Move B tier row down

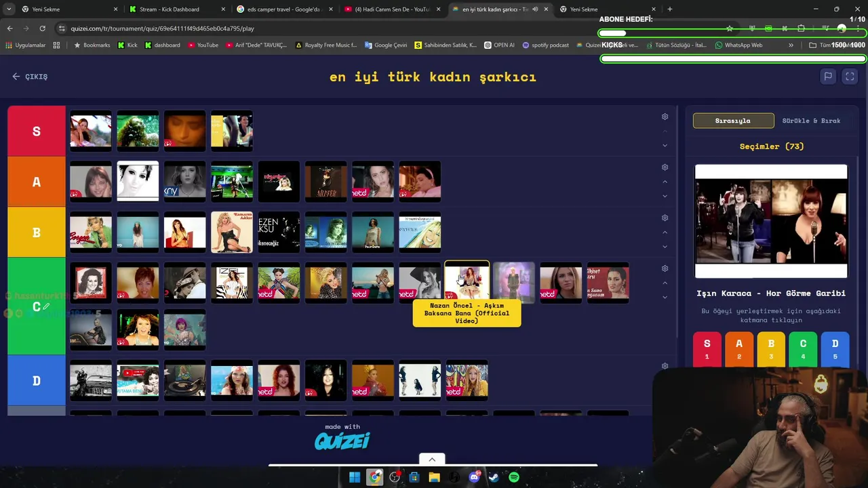[x=665, y=247]
